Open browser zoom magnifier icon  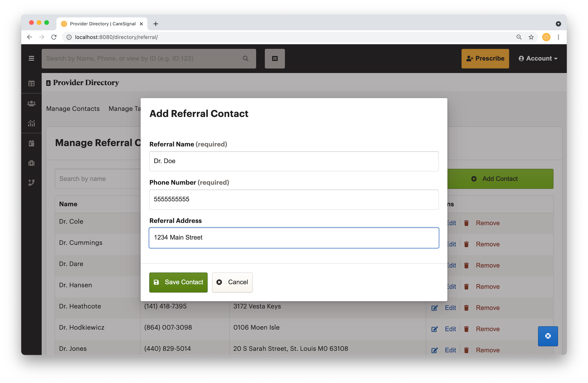(519, 37)
